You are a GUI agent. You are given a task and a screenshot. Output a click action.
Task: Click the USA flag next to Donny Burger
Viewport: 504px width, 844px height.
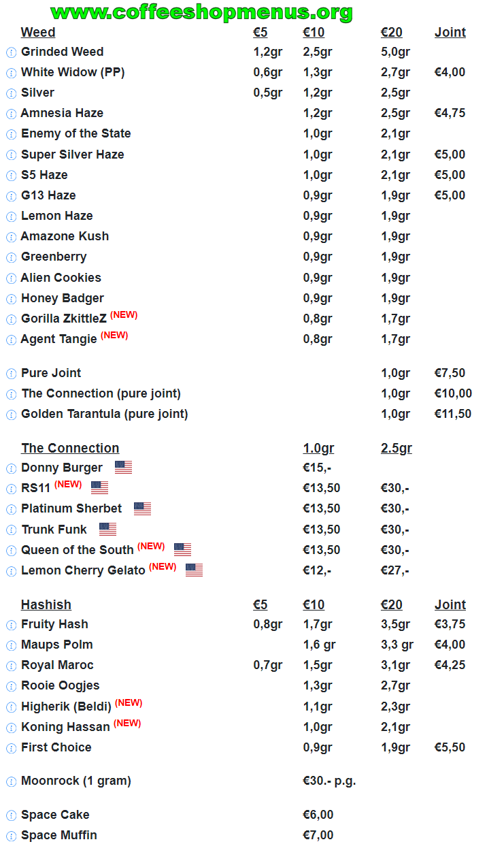click(123, 468)
